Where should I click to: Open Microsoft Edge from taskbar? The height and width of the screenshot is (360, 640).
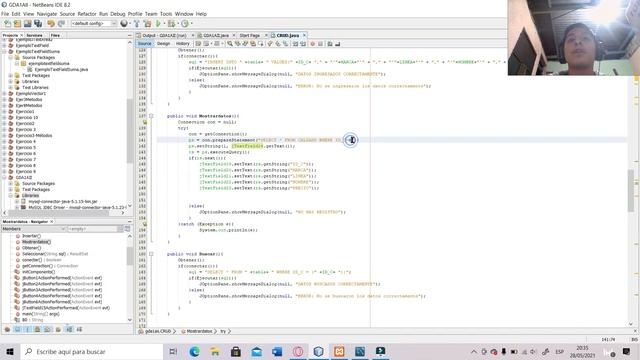(194, 351)
